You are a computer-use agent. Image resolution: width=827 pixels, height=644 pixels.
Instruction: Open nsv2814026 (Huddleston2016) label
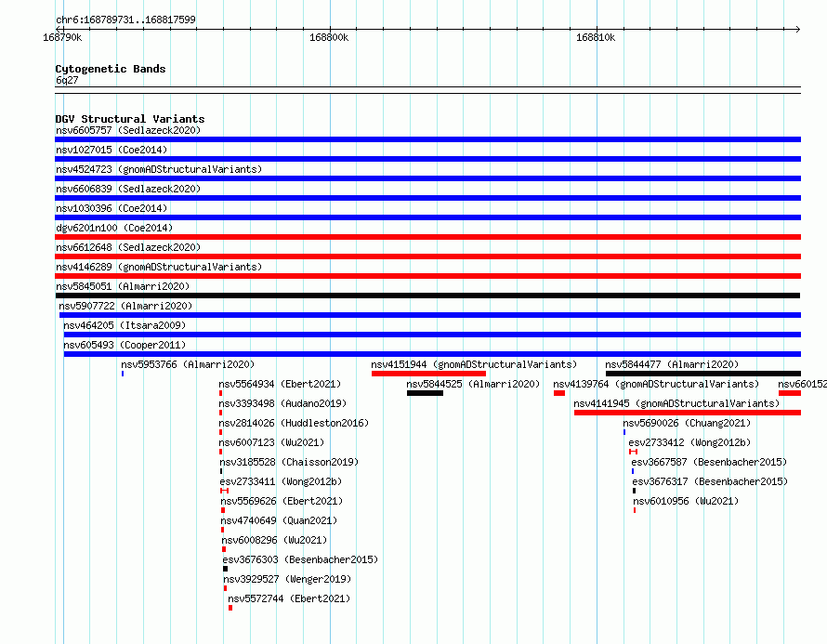(294, 423)
